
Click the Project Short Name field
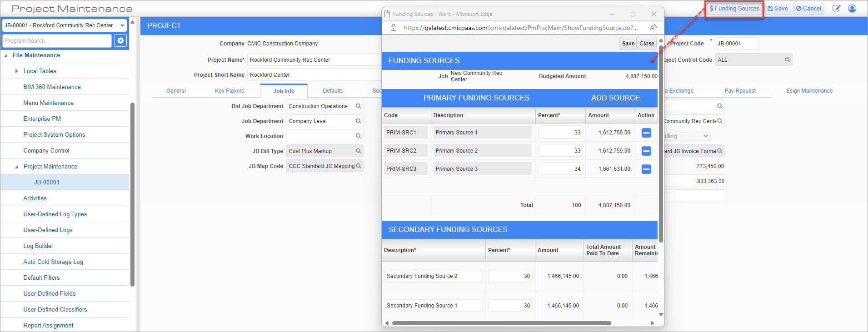[x=314, y=74]
